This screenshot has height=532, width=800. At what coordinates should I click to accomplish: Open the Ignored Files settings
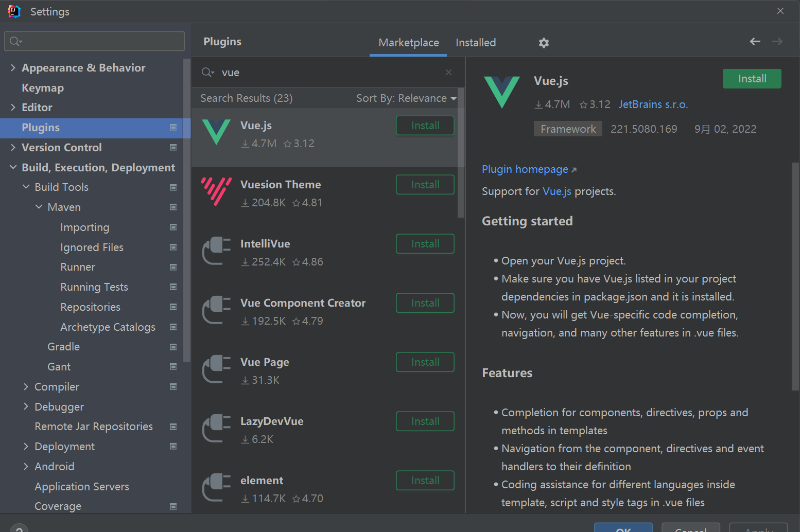92,247
